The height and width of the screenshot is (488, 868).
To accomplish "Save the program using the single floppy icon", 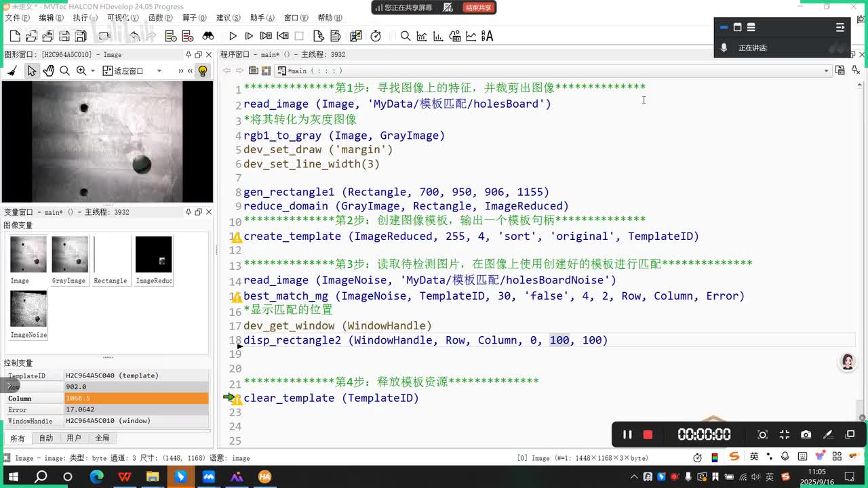I will click(64, 36).
